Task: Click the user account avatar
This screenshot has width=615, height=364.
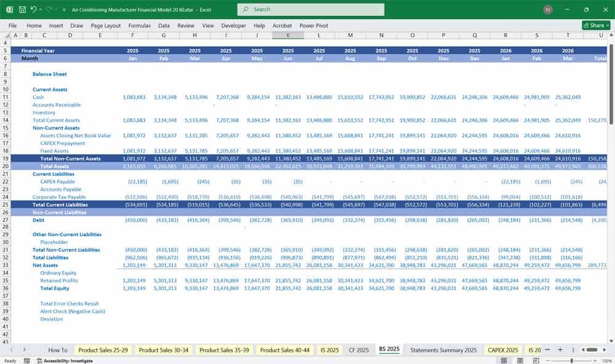Action: pos(548,10)
